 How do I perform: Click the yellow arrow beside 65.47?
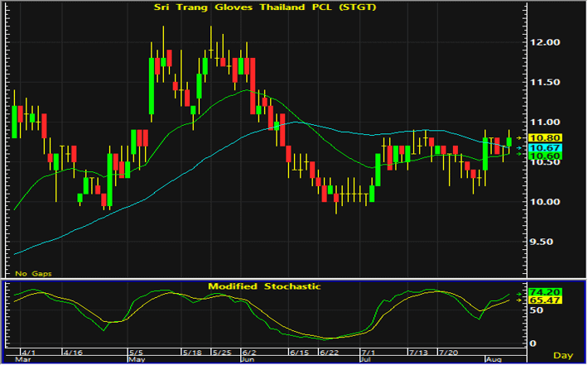click(x=519, y=300)
